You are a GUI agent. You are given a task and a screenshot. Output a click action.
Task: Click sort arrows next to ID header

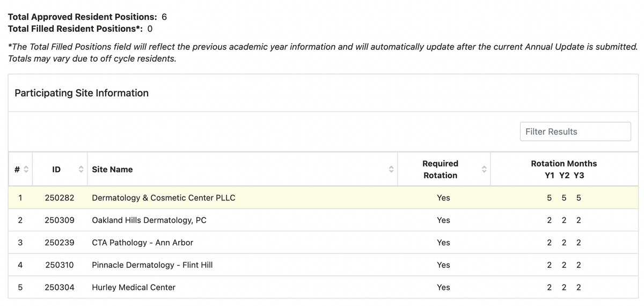pyautogui.click(x=81, y=170)
